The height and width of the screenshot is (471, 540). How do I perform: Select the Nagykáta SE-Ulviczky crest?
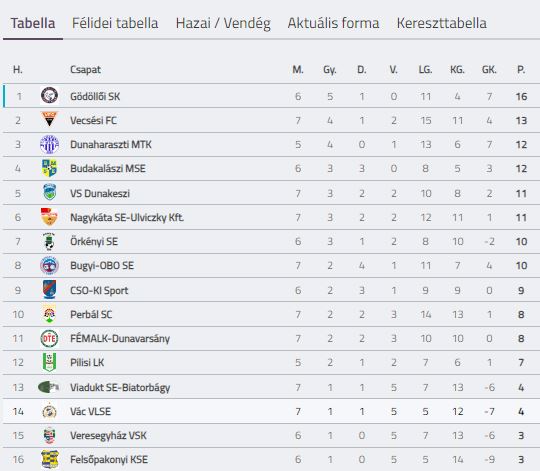pyautogui.click(x=49, y=217)
